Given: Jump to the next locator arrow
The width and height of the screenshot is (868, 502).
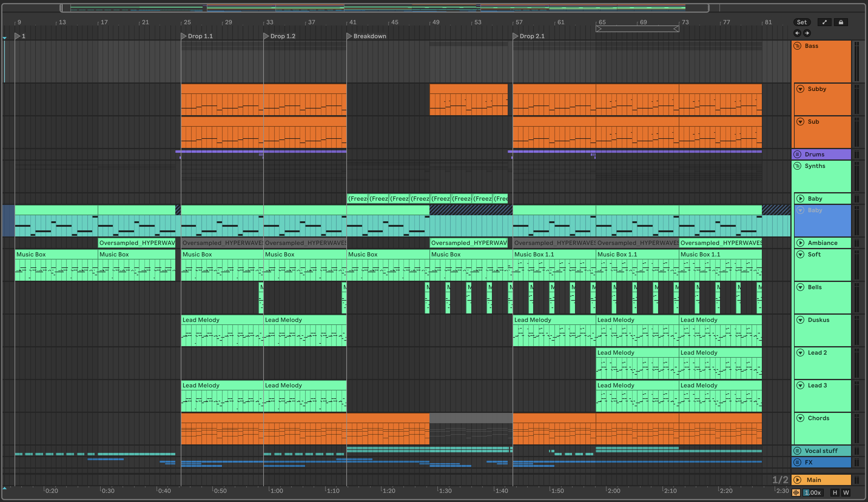Looking at the screenshot, I should coord(807,33).
